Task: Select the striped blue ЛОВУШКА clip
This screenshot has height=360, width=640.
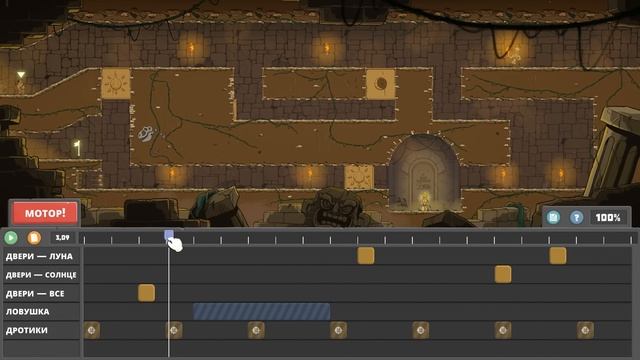Action: pyautogui.click(x=262, y=311)
